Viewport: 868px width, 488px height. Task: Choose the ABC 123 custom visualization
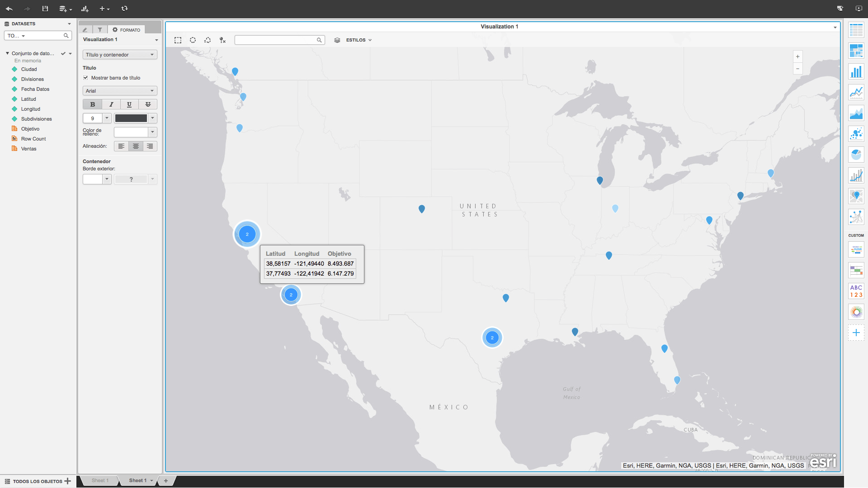pyautogui.click(x=856, y=291)
